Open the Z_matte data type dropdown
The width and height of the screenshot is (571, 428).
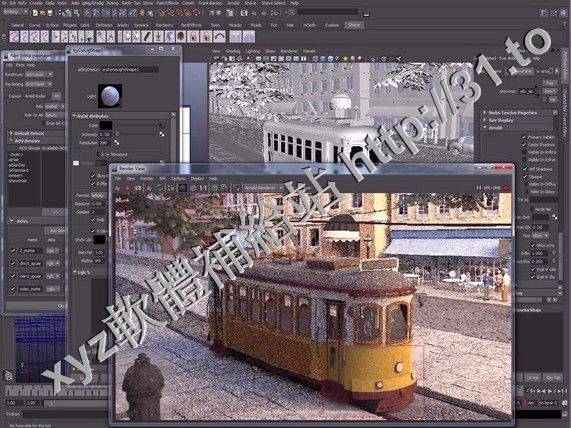(52, 251)
